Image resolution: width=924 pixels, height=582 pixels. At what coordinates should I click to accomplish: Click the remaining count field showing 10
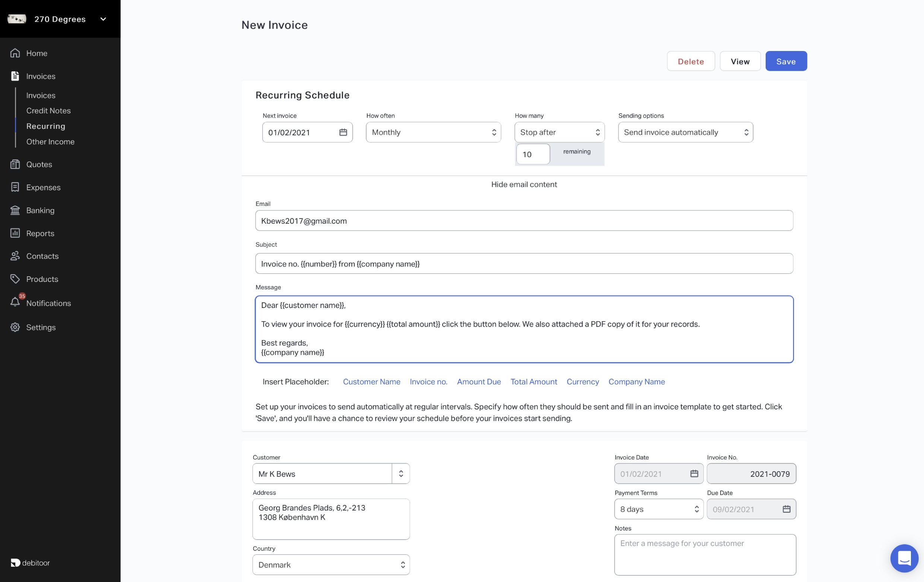coord(533,154)
